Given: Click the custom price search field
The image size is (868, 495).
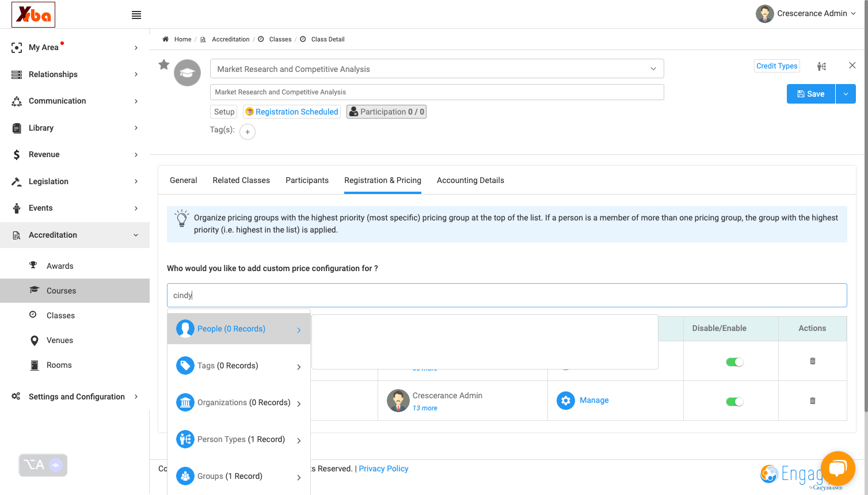Looking at the screenshot, I should click(x=507, y=295).
